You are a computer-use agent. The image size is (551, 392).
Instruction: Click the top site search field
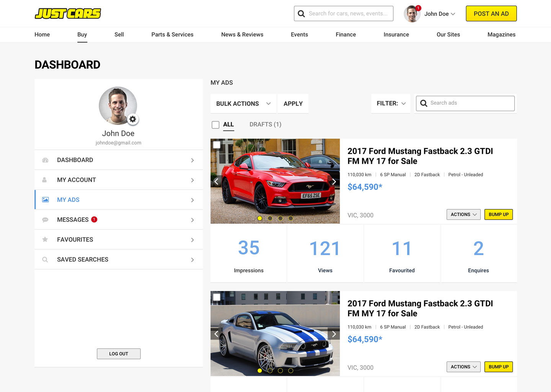[344, 14]
